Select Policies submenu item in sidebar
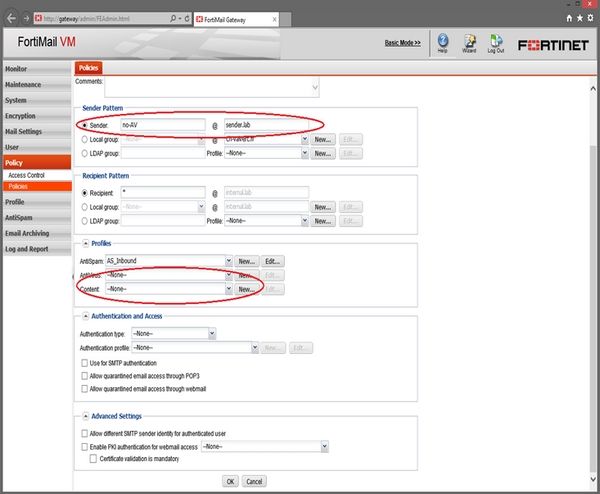600x494 pixels. coord(37,186)
